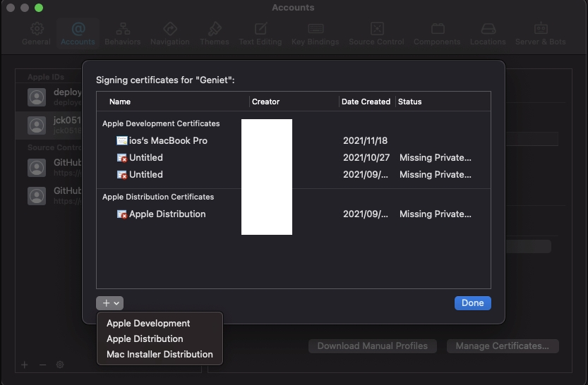Click the add certificate plus dropdown
Viewport: 588px width, 385px height.
(x=109, y=303)
